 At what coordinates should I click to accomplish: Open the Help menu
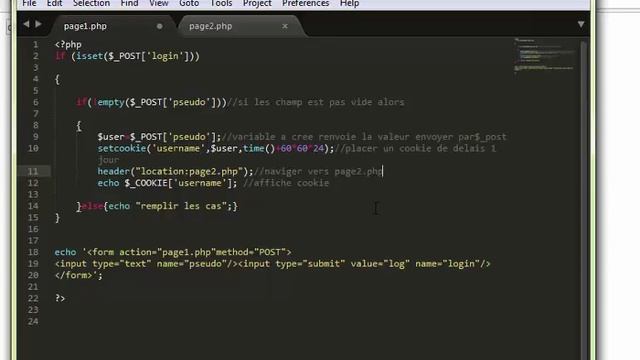pos(349,4)
